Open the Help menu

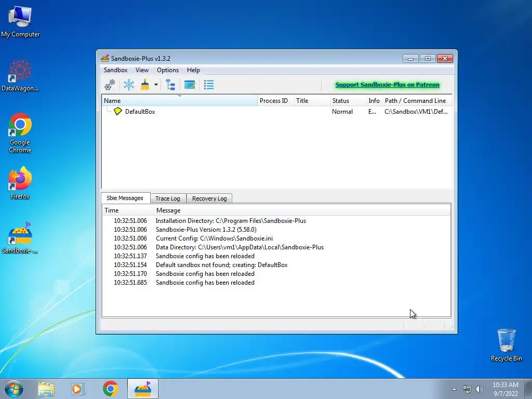coord(193,70)
